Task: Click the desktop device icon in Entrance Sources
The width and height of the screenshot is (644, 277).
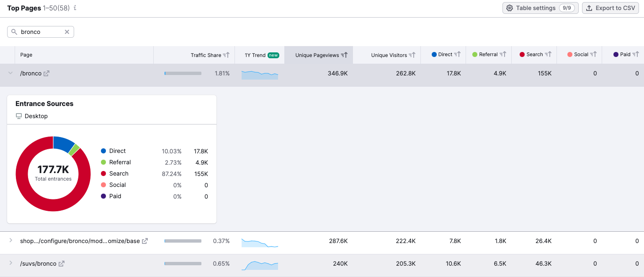Action: [x=18, y=116]
